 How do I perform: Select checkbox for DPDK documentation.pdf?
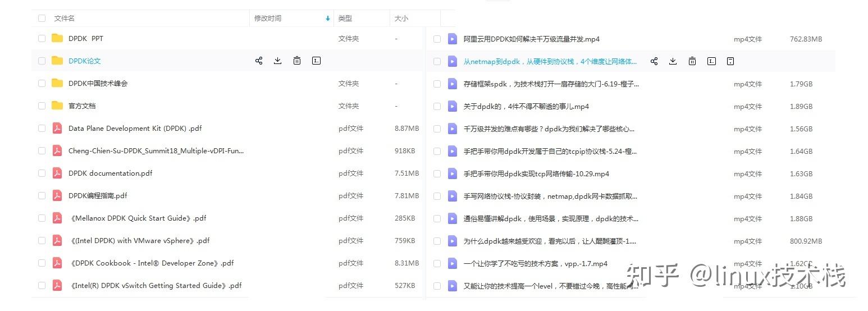42,173
